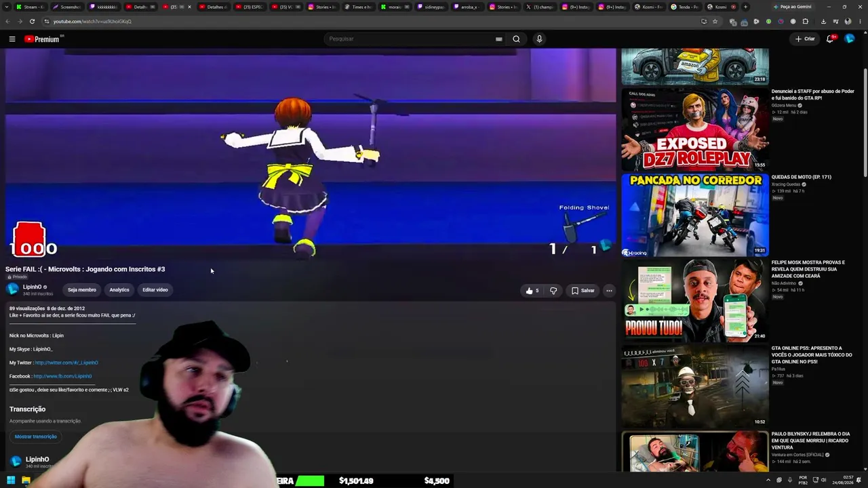Click the Seja membro button
The width and height of the screenshot is (868, 488).
(x=82, y=290)
